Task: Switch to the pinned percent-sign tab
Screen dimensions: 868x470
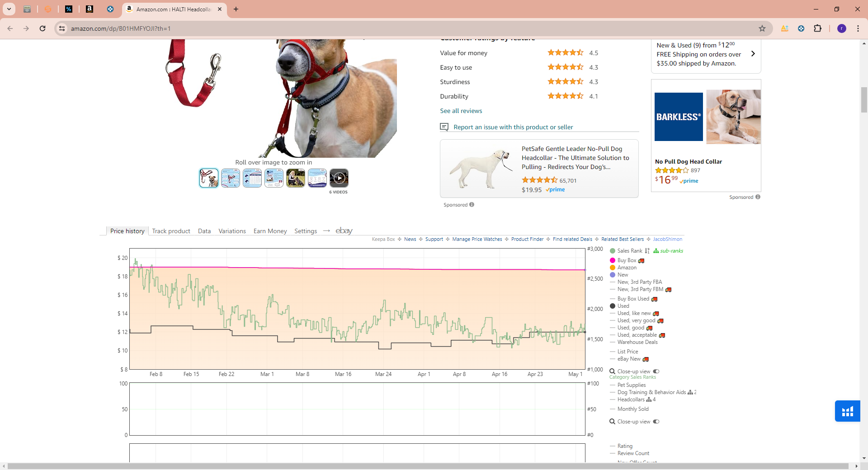Action: (x=69, y=9)
